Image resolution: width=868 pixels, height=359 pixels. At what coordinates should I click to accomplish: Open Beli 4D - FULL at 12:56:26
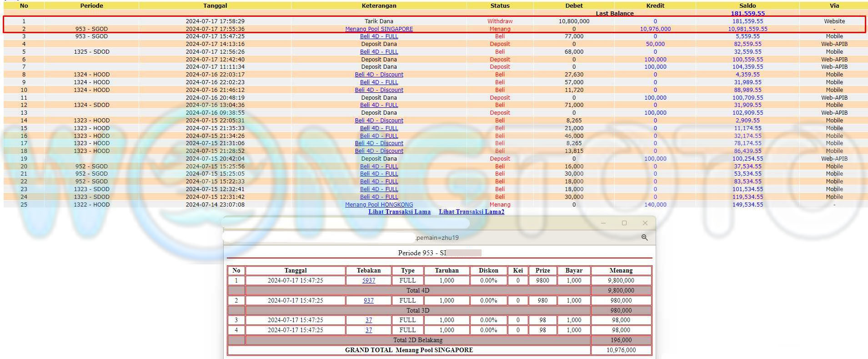379,52
